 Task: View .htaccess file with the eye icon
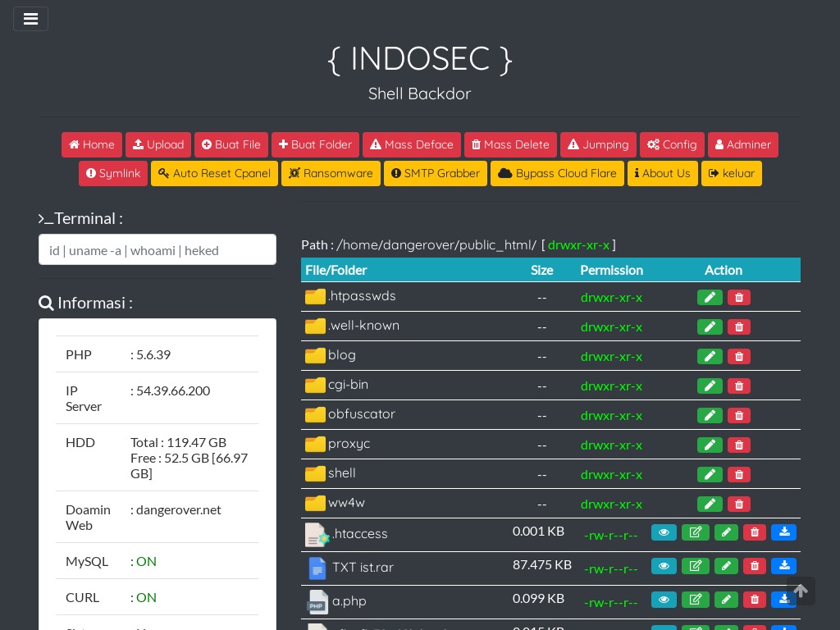coord(664,532)
